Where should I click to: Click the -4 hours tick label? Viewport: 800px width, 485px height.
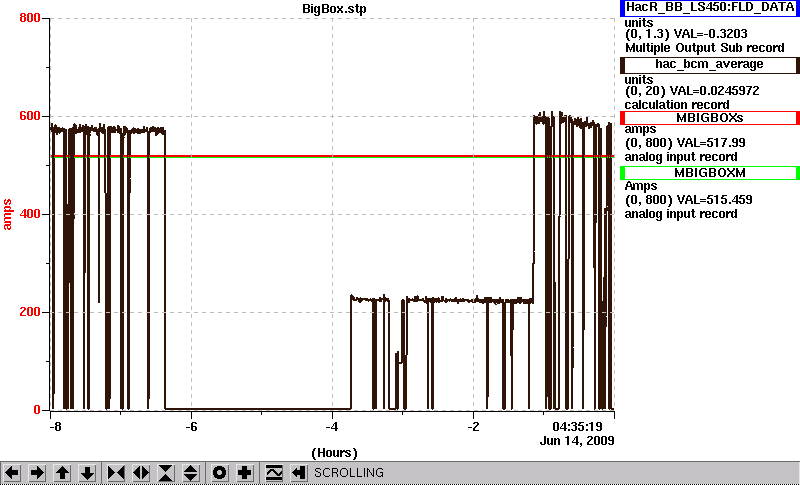(332, 426)
